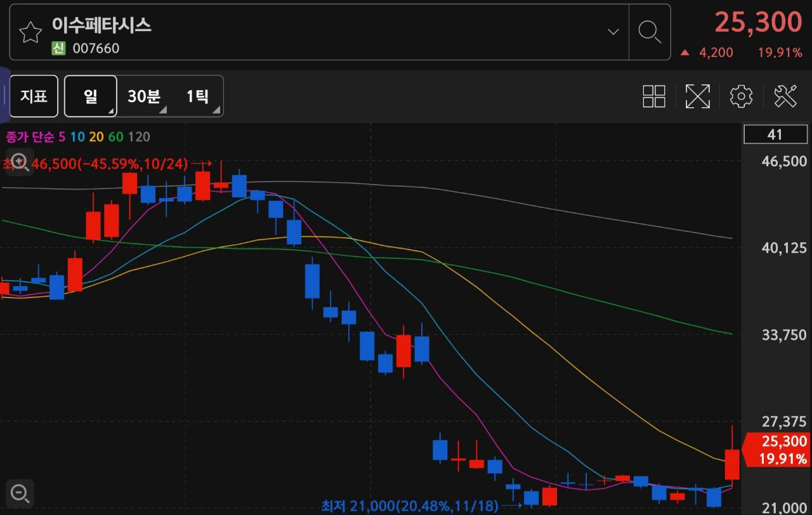
Task: Switch to the 1틱 tick chart
Action: click(x=197, y=96)
